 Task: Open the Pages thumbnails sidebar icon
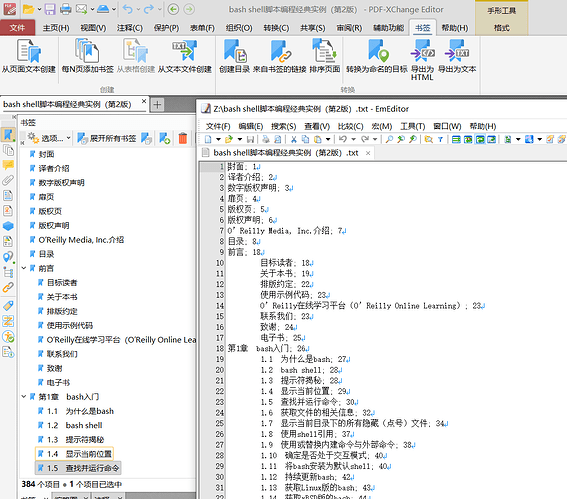[8, 150]
